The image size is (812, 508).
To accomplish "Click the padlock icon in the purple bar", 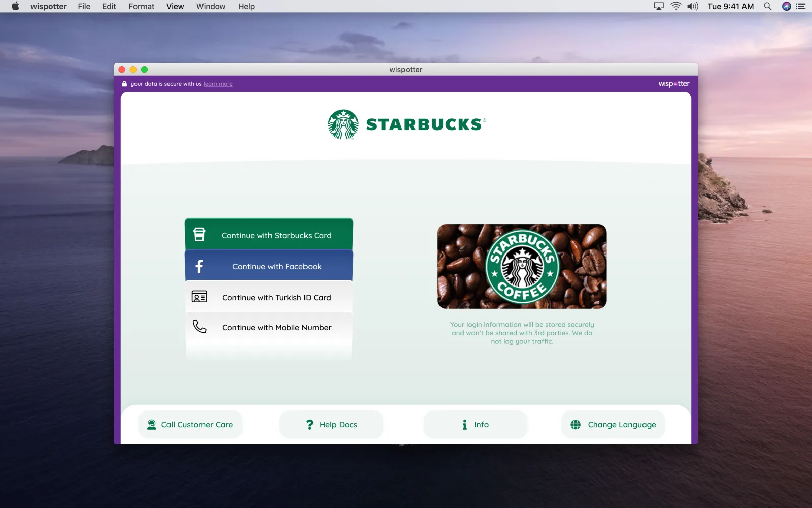I will (x=124, y=84).
